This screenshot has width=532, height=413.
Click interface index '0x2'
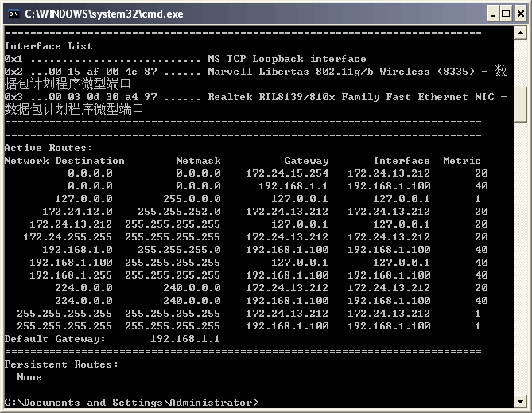14,72
